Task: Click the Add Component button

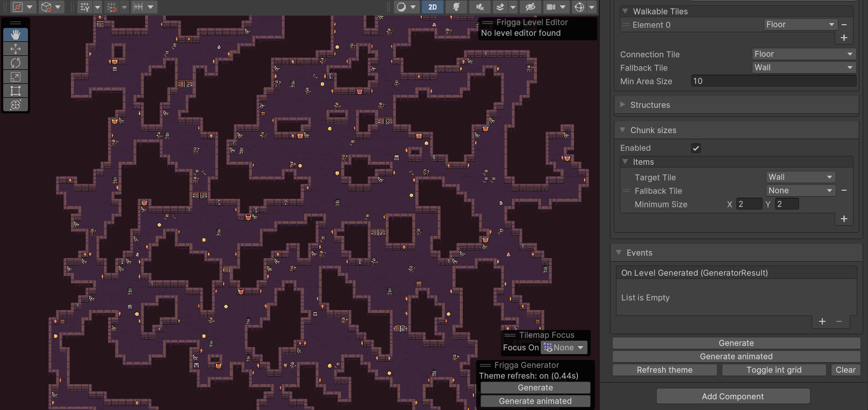Action: [733, 397]
